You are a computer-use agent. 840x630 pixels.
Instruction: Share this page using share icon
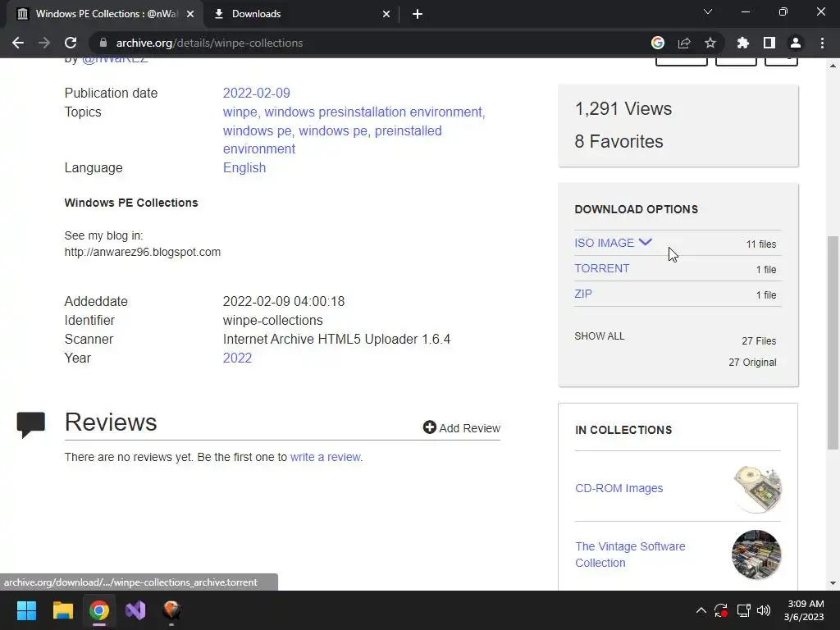(684, 43)
